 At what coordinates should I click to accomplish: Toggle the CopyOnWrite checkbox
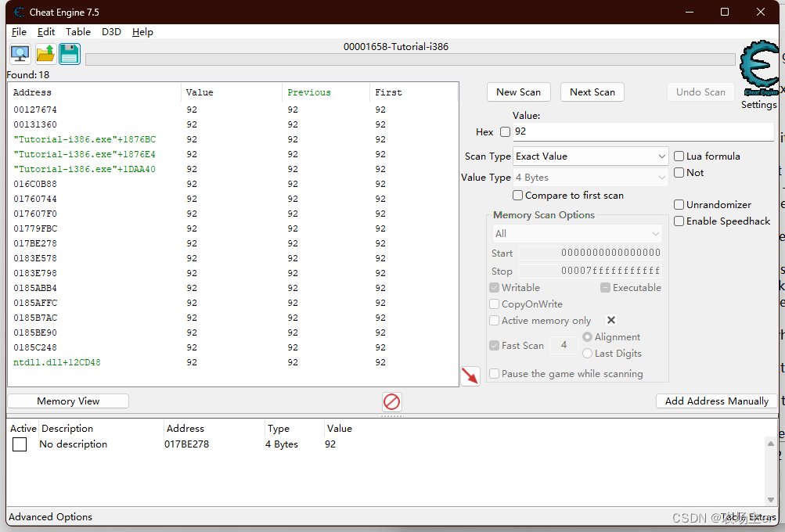(x=494, y=304)
